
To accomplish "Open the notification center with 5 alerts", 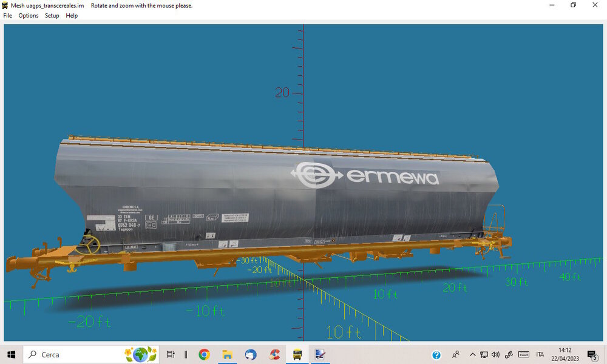I will tap(592, 355).
